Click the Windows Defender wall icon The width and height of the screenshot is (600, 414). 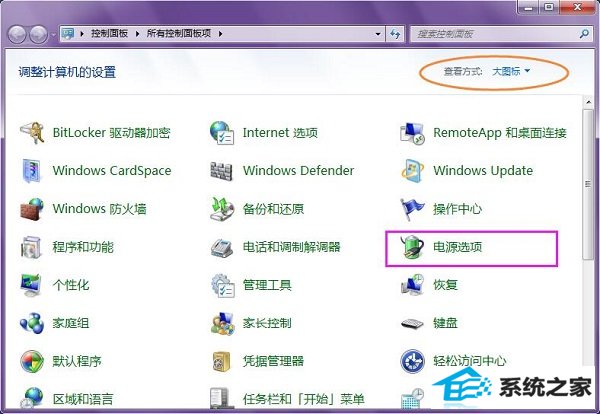[222, 171]
